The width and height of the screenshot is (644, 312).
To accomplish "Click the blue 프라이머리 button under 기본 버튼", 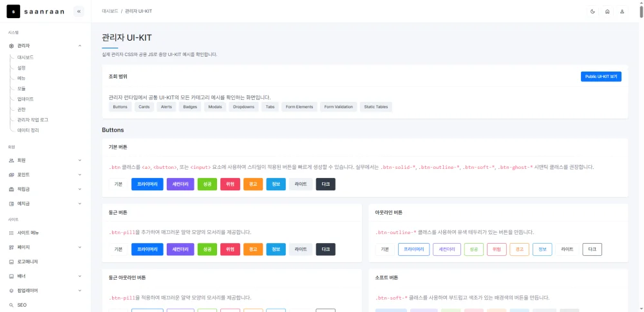I will pyautogui.click(x=147, y=184).
